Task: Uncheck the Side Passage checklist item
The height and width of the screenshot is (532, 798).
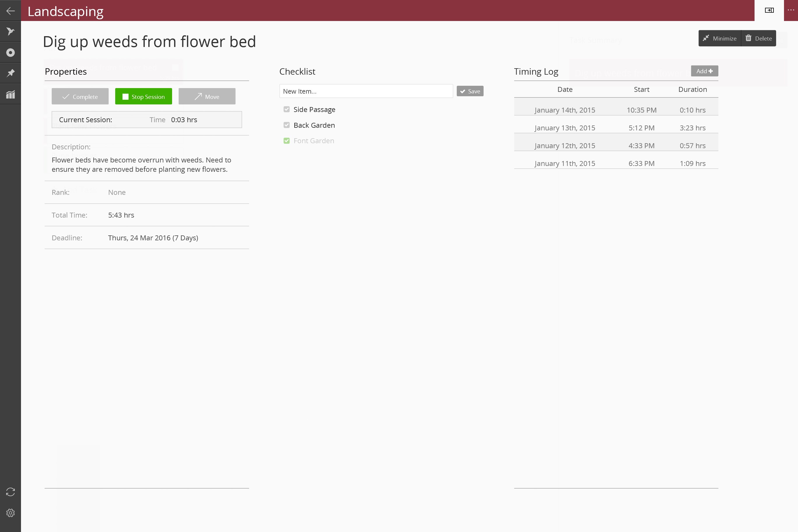Action: coord(287,109)
